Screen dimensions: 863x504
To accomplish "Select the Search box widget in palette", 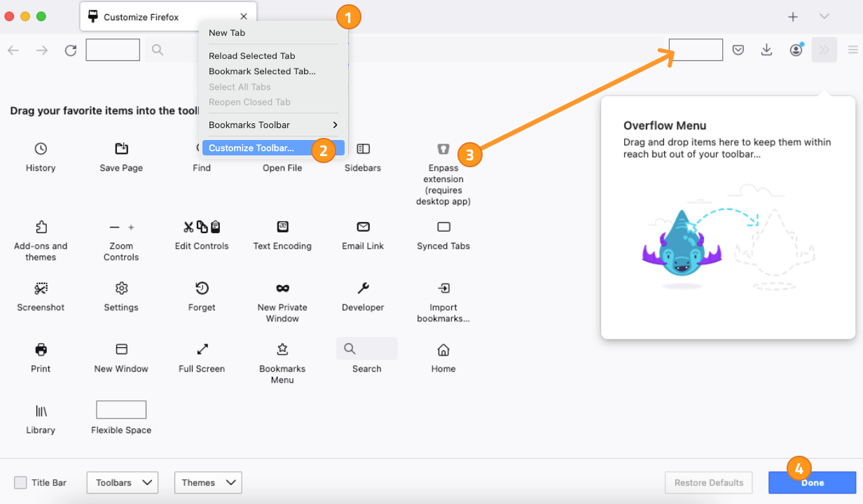I will pos(366,349).
